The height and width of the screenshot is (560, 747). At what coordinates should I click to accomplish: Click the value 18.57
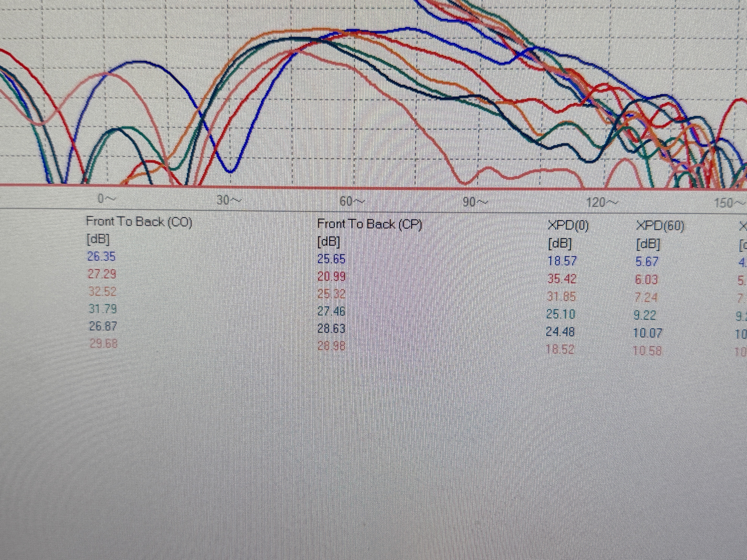[x=562, y=261]
